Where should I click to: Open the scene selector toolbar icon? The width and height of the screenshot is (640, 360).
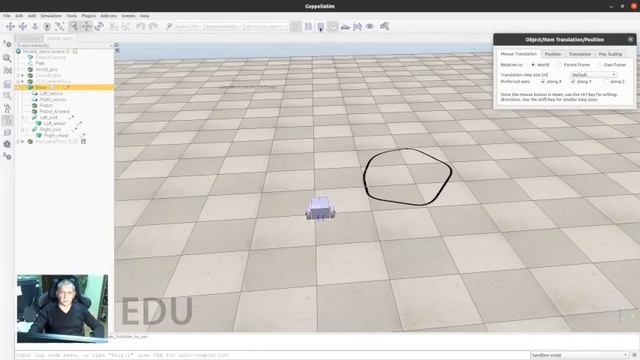pyautogui.click(x=384, y=27)
